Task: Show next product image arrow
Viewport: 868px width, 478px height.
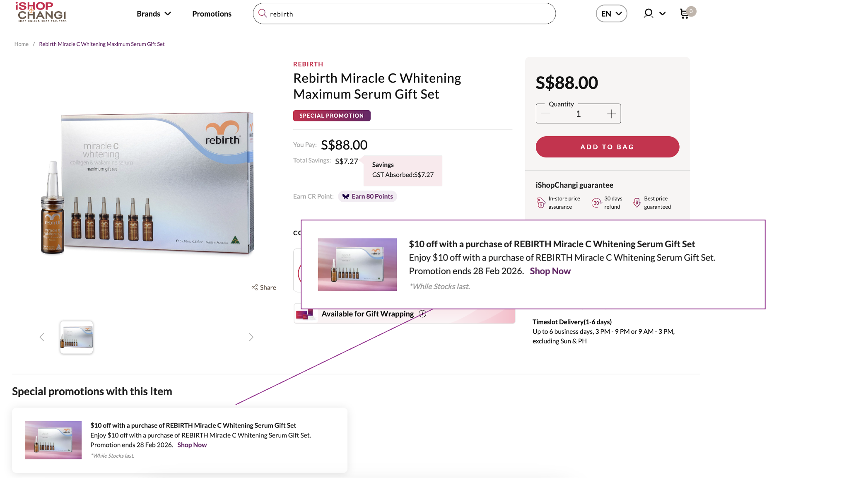Action: [251, 337]
